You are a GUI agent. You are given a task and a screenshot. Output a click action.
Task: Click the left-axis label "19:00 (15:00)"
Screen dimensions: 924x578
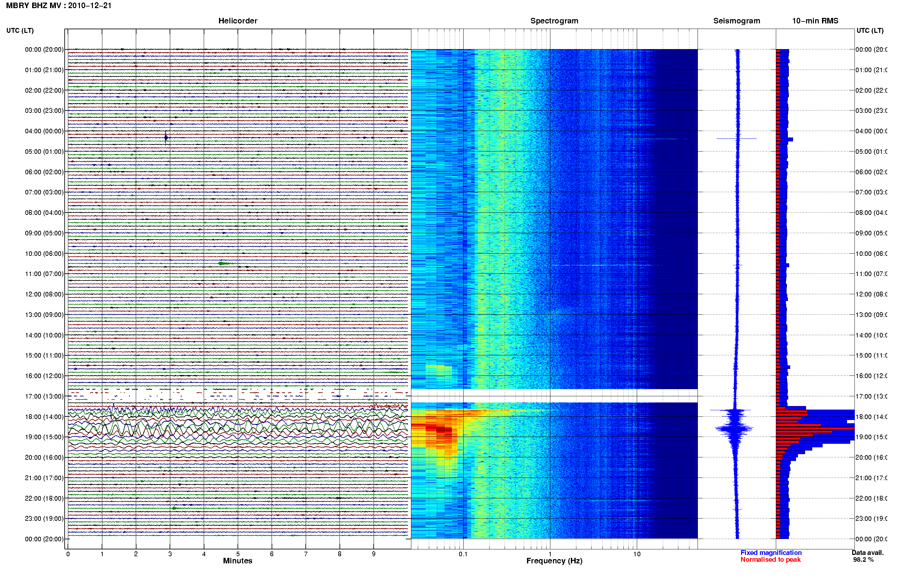point(44,437)
